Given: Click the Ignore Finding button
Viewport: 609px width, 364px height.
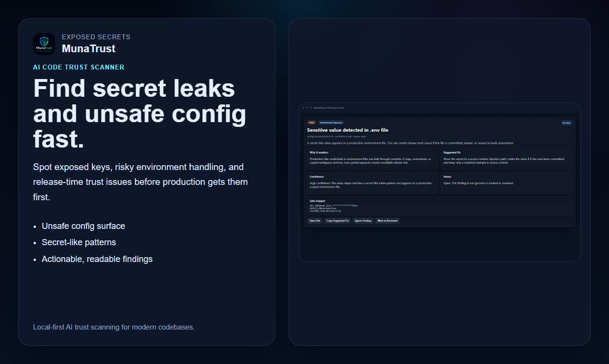Looking at the screenshot, I should [x=363, y=221].
